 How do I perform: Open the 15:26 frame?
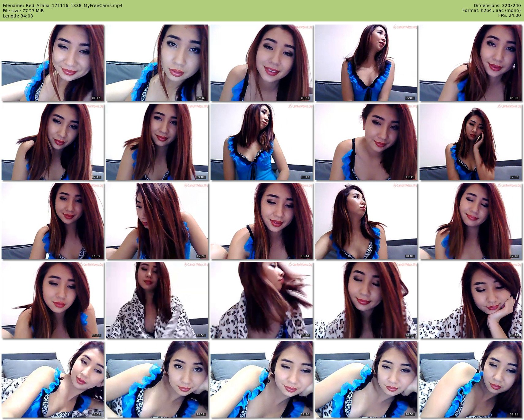pos(157,221)
